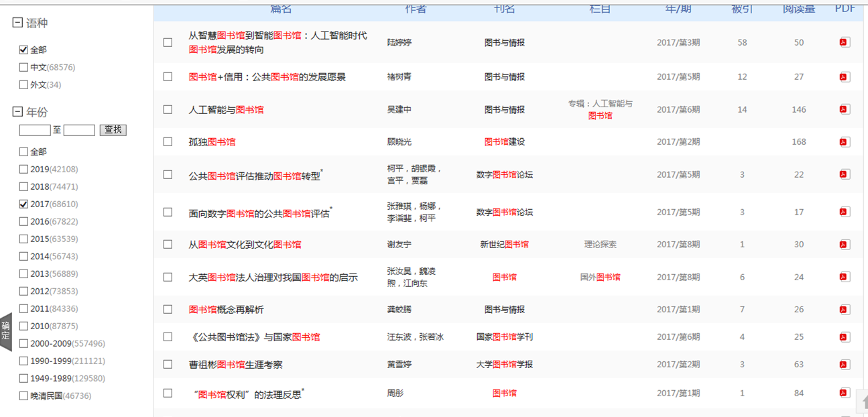Click PDF icon for 周彤's article

[x=845, y=393]
